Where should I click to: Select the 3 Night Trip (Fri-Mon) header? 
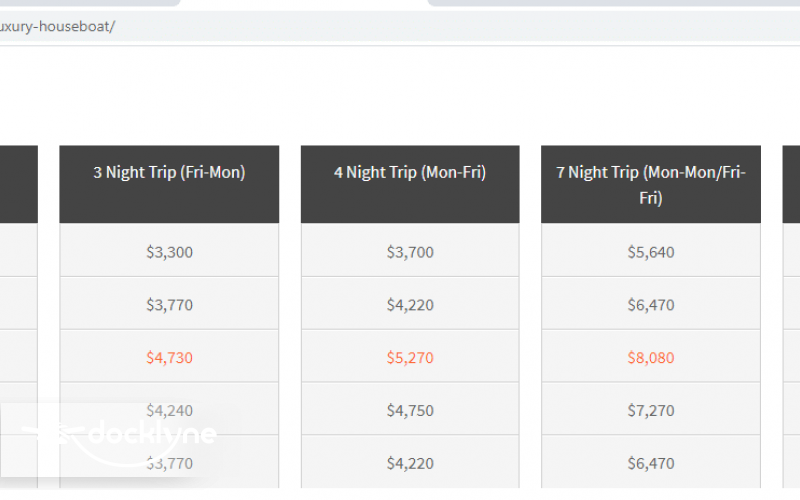coord(169,172)
